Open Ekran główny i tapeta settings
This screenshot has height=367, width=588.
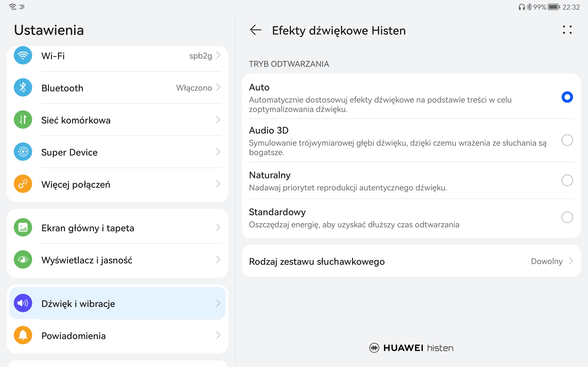pos(118,228)
